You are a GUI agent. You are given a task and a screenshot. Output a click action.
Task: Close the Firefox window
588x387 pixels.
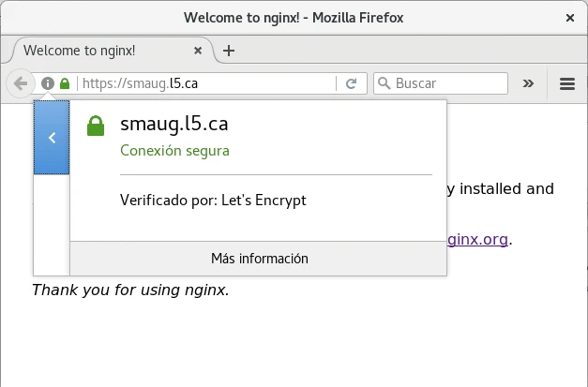[x=571, y=17]
